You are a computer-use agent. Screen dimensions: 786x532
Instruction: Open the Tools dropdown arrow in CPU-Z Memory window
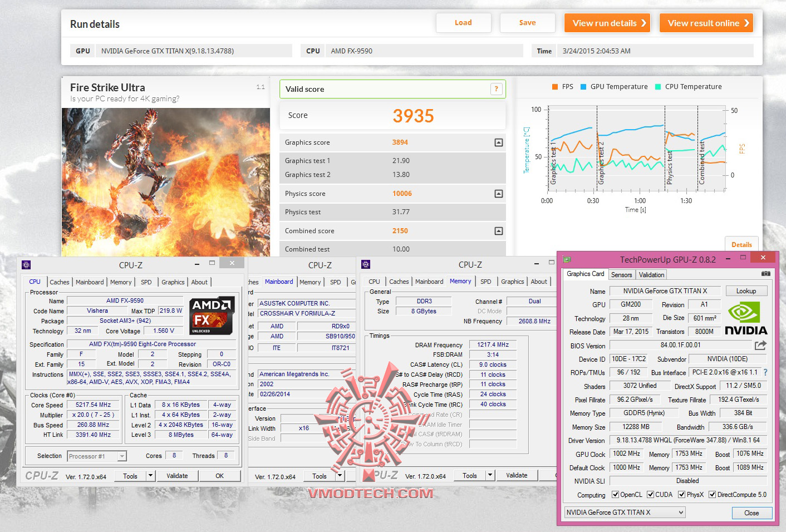pos(490,475)
